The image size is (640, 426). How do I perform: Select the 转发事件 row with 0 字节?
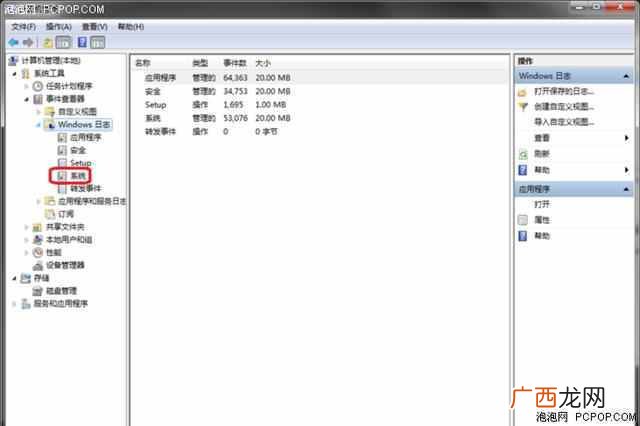[320, 132]
